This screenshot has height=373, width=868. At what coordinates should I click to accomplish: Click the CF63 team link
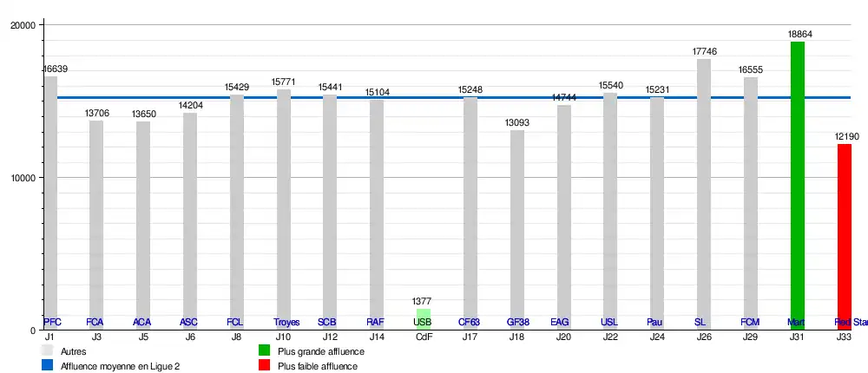pyautogui.click(x=470, y=323)
